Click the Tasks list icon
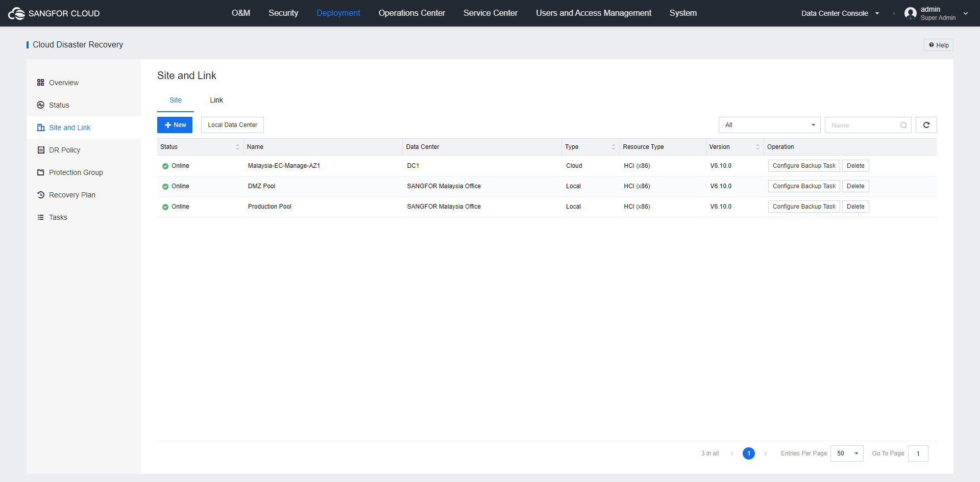This screenshot has width=980, height=482. (x=41, y=217)
